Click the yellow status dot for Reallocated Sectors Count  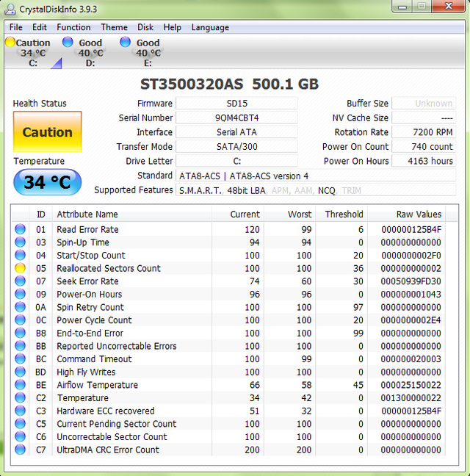click(21, 268)
